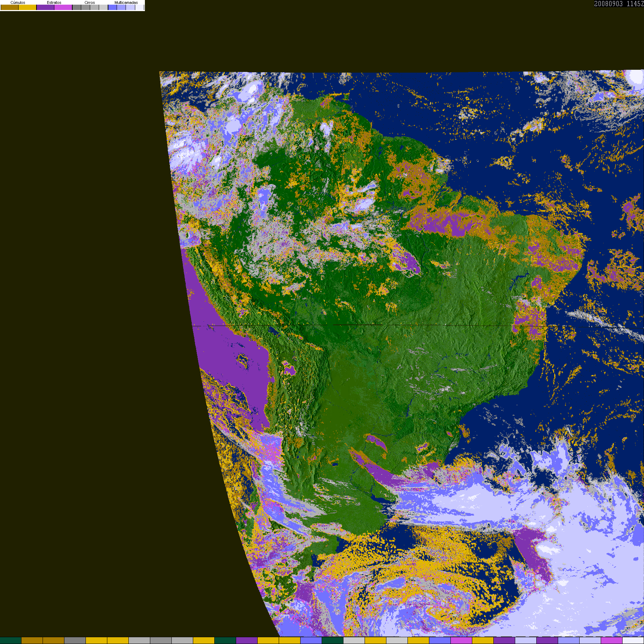The image size is (644, 644).
Task: Click the dark brown Cúmulos legend swatch
Action: click(x=10, y=7)
